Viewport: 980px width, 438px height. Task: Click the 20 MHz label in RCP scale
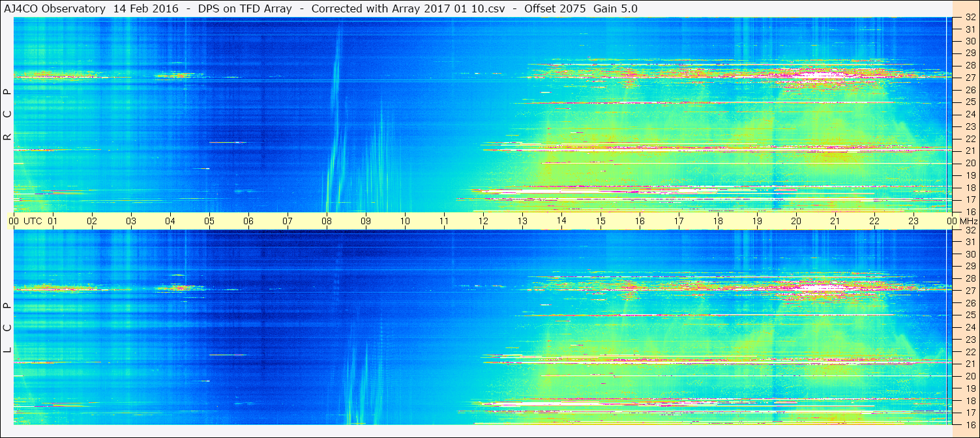coord(970,163)
